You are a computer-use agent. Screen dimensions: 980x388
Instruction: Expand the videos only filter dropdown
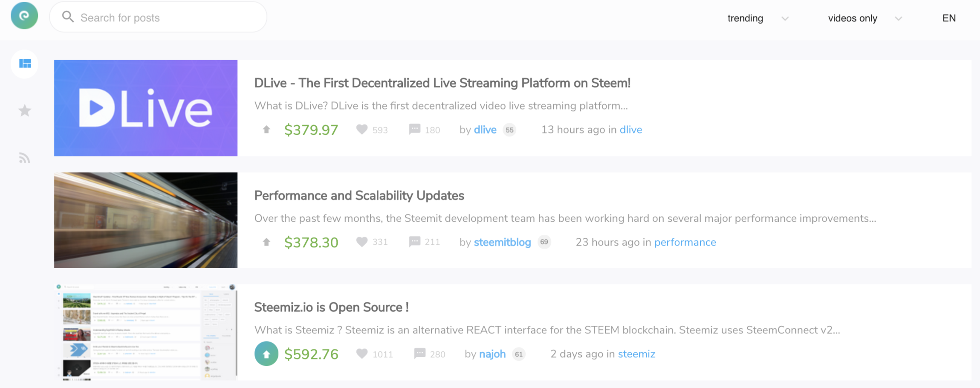click(864, 18)
